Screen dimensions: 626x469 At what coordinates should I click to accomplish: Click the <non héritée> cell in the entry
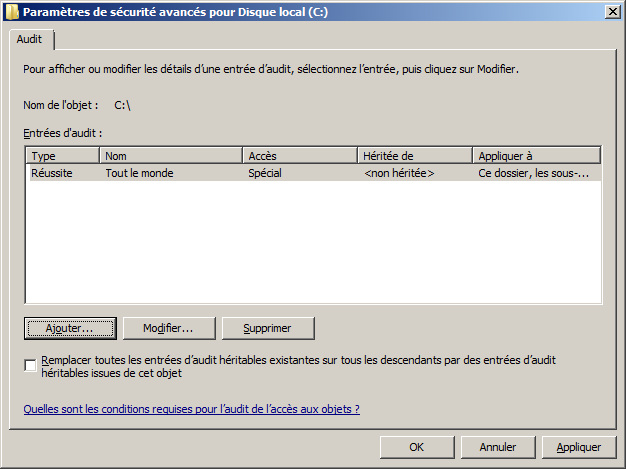[399, 173]
